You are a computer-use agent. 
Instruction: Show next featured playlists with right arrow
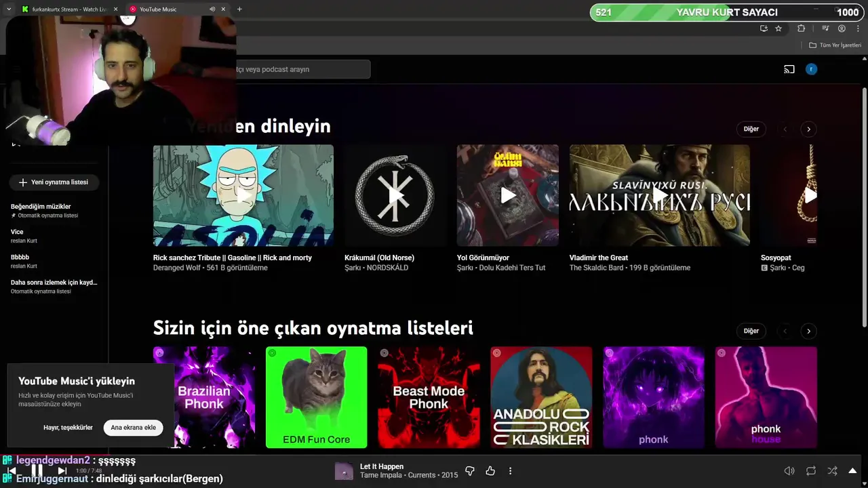coord(808,331)
